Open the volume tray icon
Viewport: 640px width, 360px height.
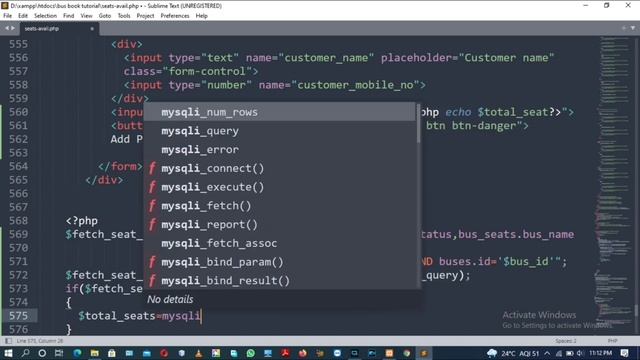(580, 353)
